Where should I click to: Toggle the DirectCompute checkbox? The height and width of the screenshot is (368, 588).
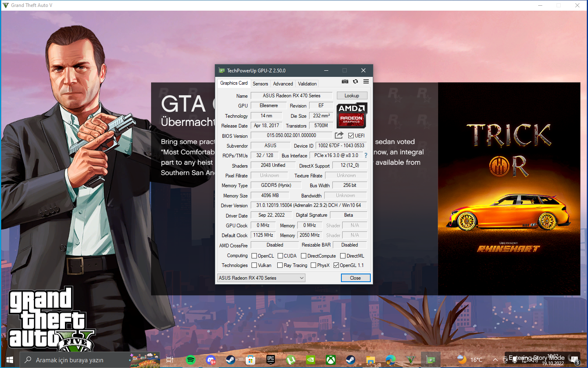pyautogui.click(x=303, y=256)
